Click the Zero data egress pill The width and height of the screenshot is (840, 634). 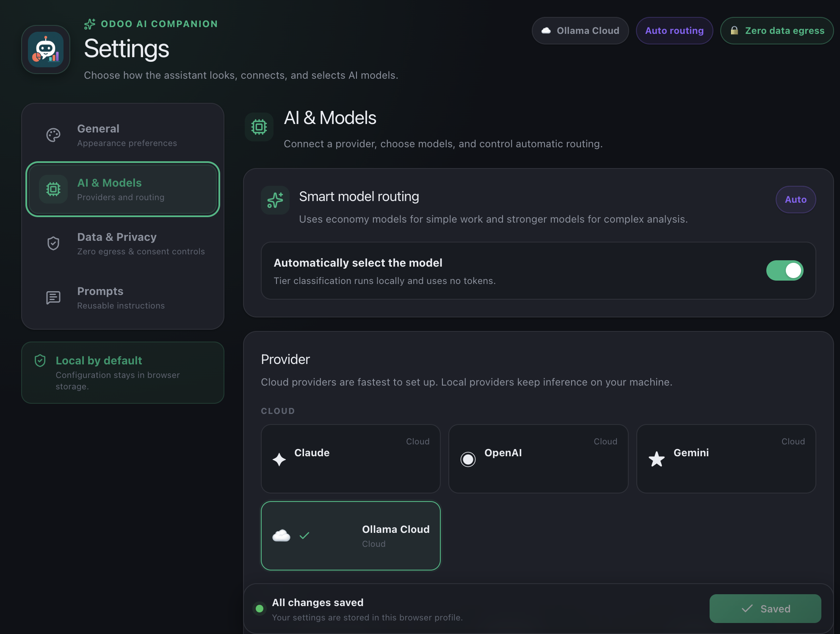pyautogui.click(x=777, y=30)
